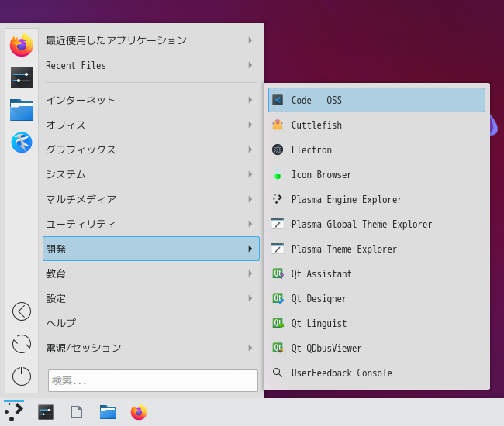Click the Code - OSS app icon
Image resolution: width=504 pixels, height=426 pixels.
pos(278,100)
